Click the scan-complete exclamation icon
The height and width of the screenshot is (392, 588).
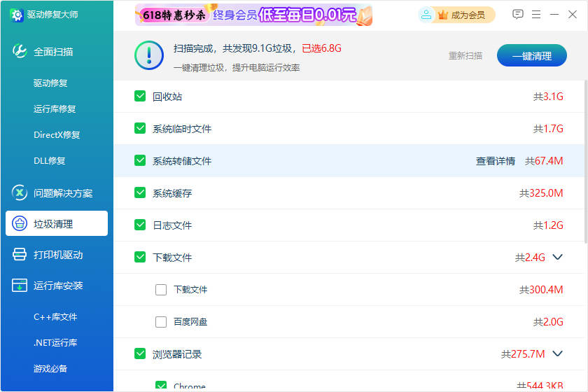click(x=149, y=55)
